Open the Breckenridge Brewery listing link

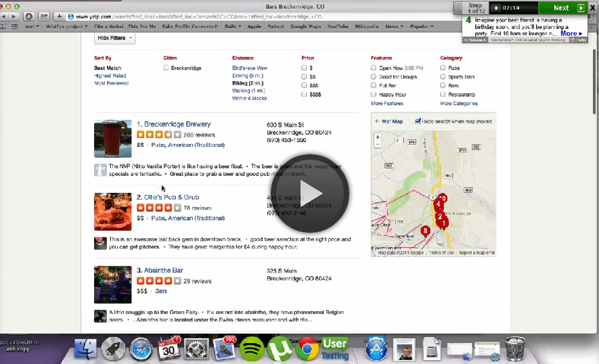tap(177, 124)
